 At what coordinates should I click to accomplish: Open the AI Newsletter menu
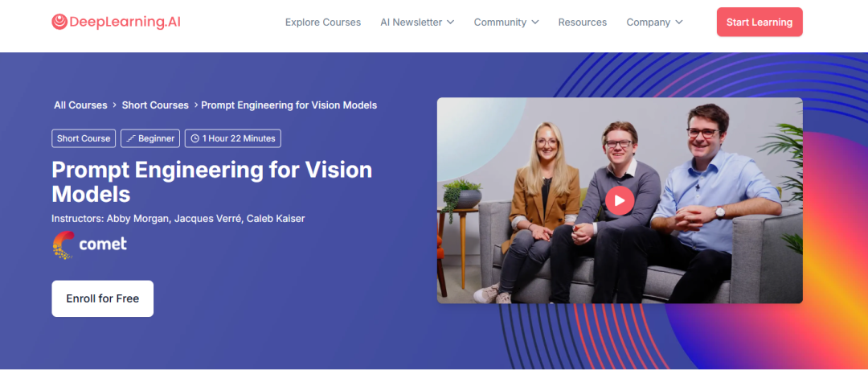point(417,23)
